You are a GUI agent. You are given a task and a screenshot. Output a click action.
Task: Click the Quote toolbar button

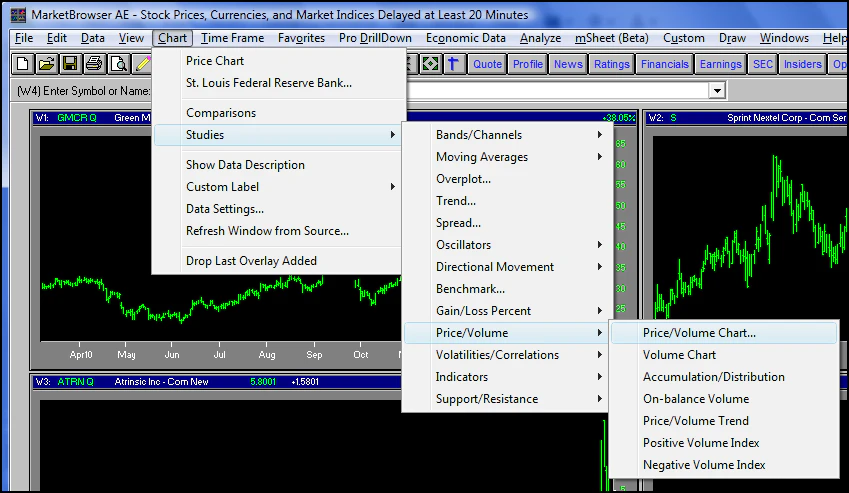click(487, 64)
